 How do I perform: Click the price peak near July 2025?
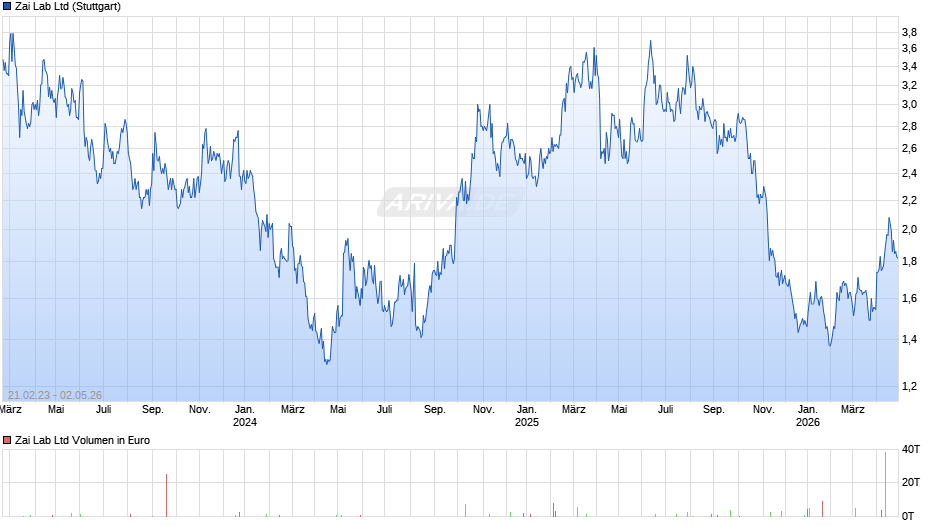click(x=650, y=41)
